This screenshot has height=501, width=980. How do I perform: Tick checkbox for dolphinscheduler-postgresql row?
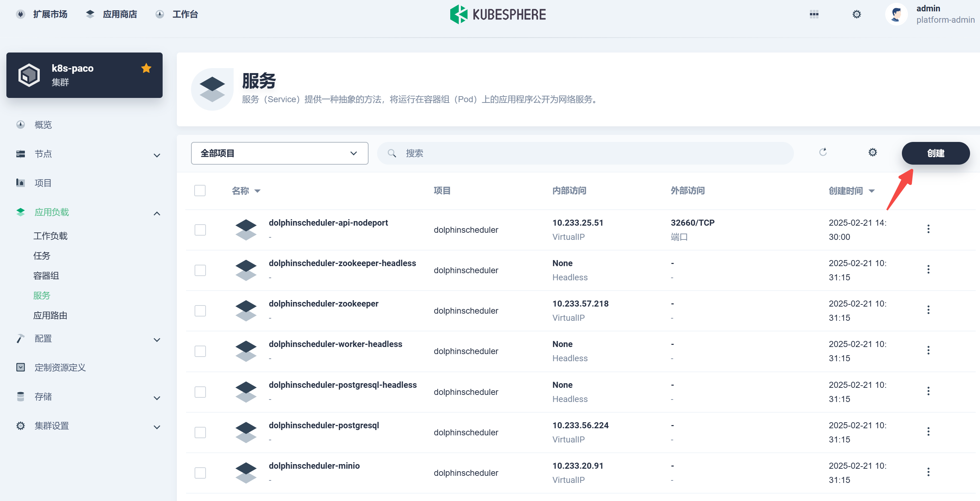click(200, 432)
